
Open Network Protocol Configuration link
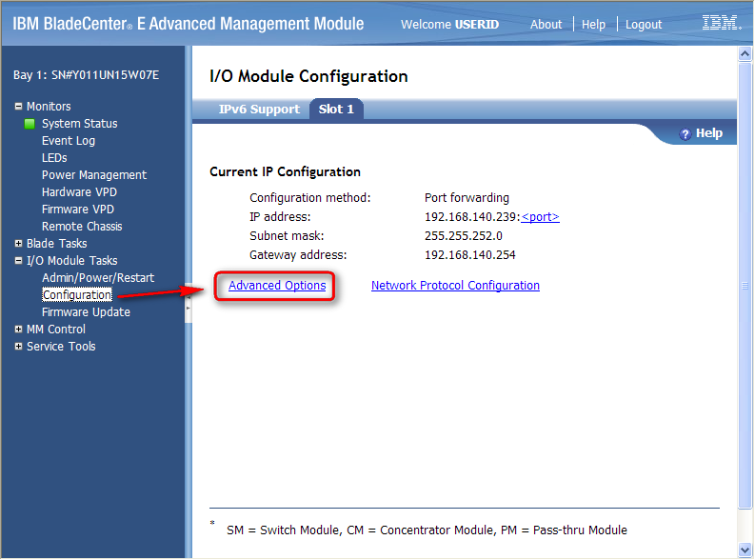point(455,286)
